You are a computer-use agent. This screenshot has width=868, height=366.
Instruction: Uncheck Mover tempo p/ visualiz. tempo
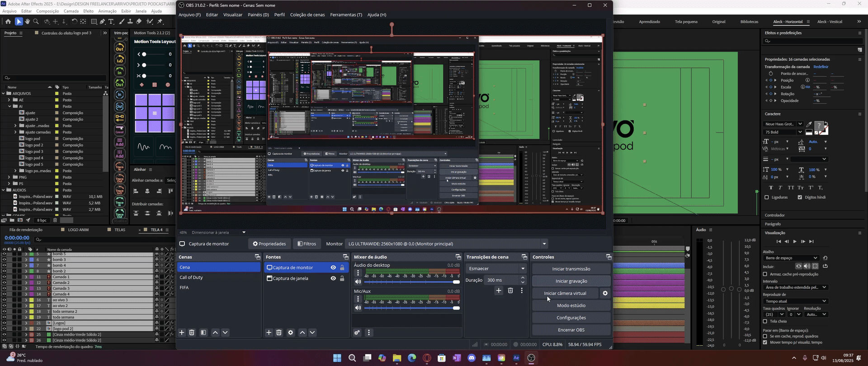coord(765,342)
